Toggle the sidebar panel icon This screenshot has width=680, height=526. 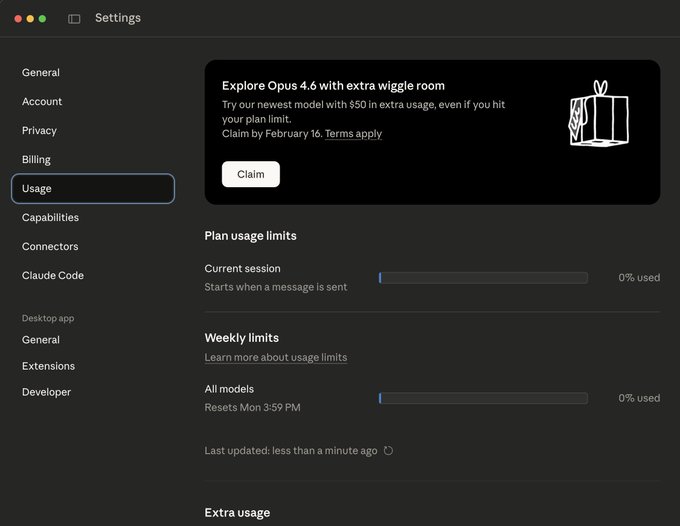pyautogui.click(x=74, y=19)
